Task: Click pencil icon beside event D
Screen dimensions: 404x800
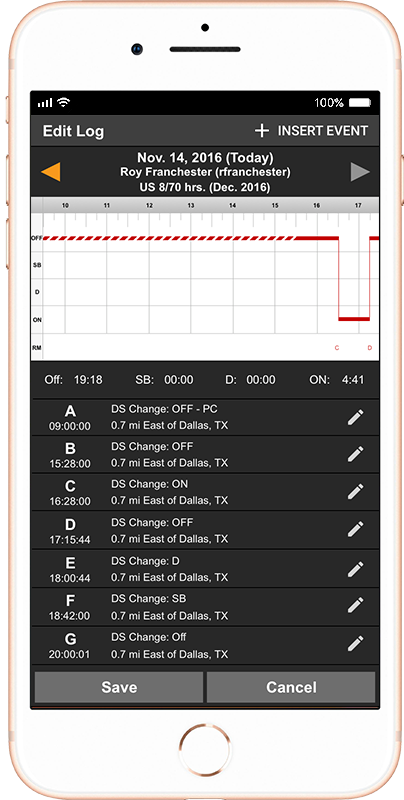Action: [356, 530]
